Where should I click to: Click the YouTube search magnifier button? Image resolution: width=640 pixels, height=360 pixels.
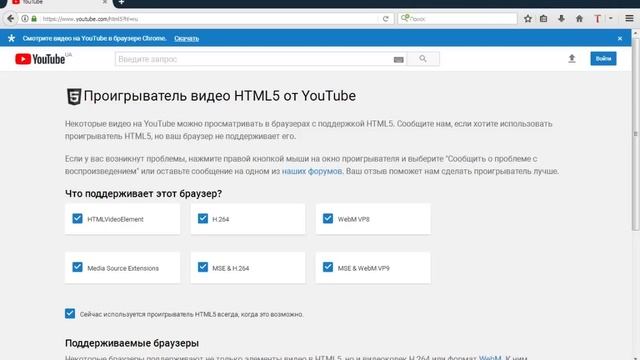coord(423,59)
